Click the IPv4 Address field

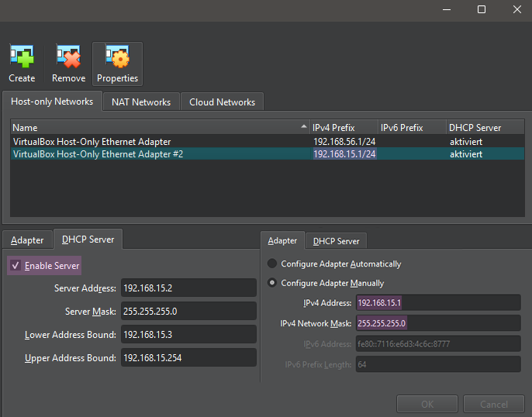438,303
